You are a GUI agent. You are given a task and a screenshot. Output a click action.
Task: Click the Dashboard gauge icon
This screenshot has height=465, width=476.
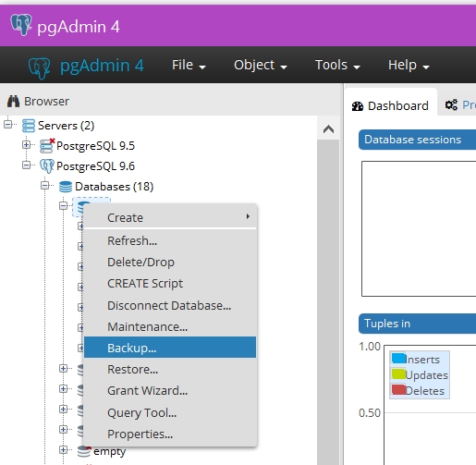click(x=358, y=106)
